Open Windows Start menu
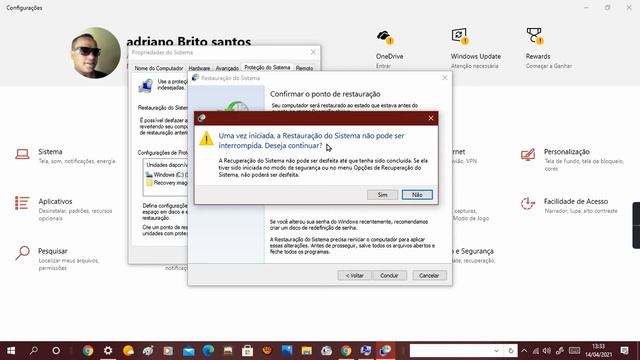 coord(11,351)
